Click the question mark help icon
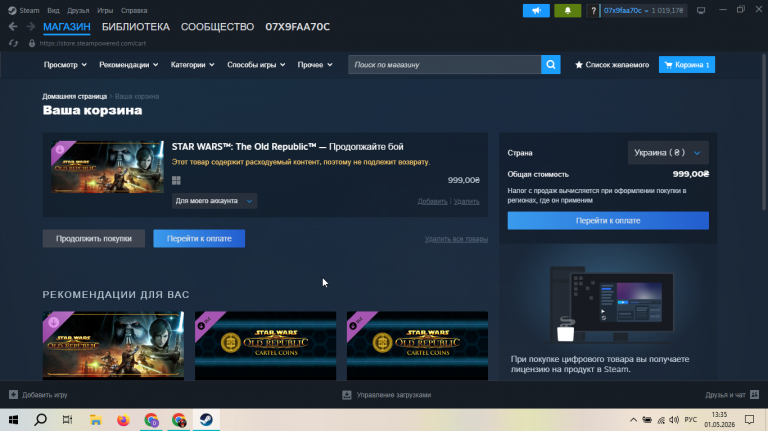 click(593, 10)
